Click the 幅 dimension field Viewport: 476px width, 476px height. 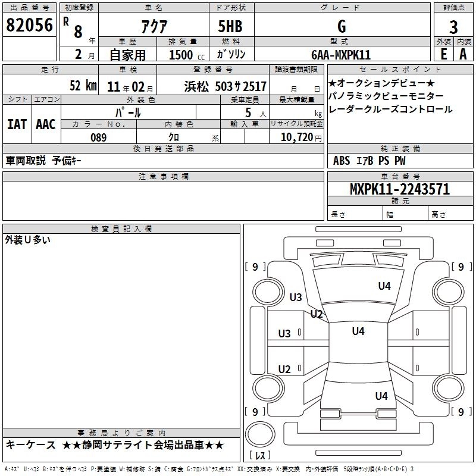[405, 213]
